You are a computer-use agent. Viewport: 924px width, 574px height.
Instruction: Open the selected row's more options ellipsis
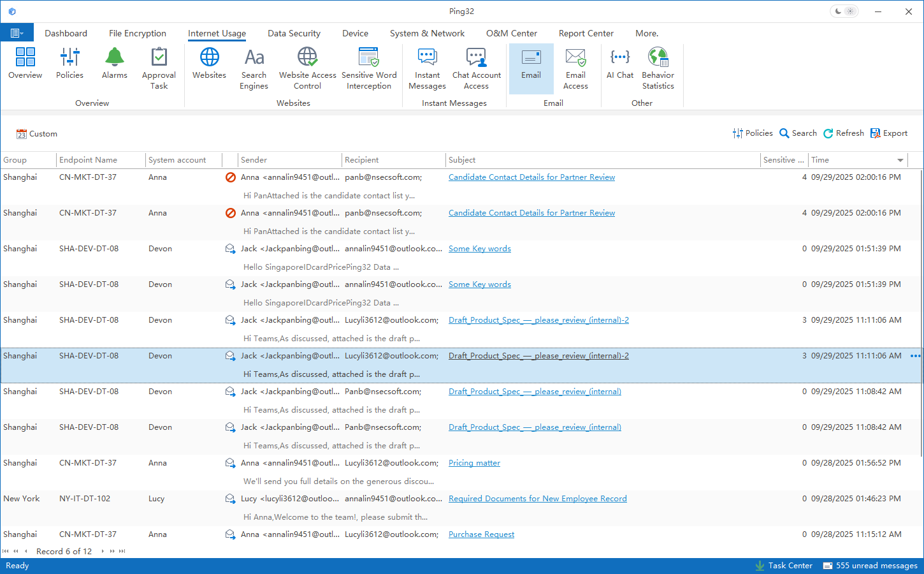[915, 356]
